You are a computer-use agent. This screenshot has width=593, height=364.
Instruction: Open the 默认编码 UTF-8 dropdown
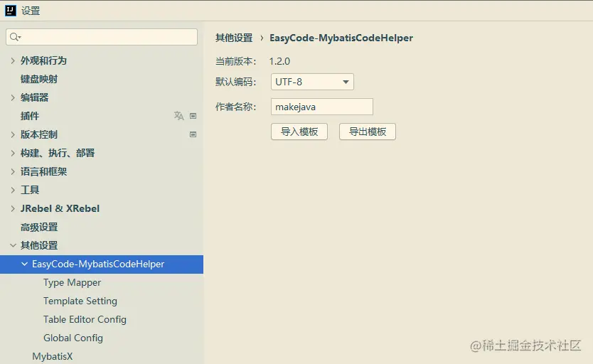pos(312,82)
